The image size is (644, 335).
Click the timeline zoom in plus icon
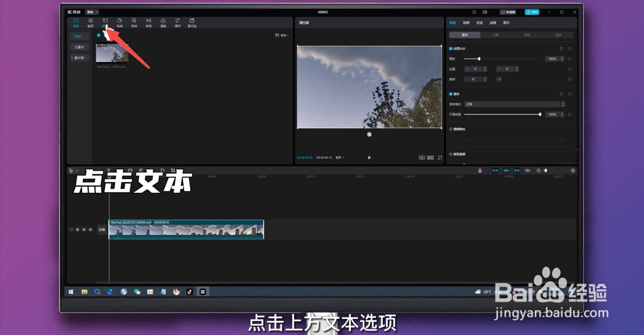point(573,170)
